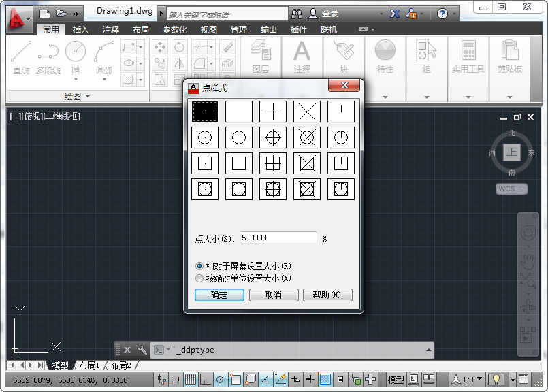This screenshot has height=392, width=548.
Task: Click the customization wrench in command line
Action: click(x=142, y=350)
